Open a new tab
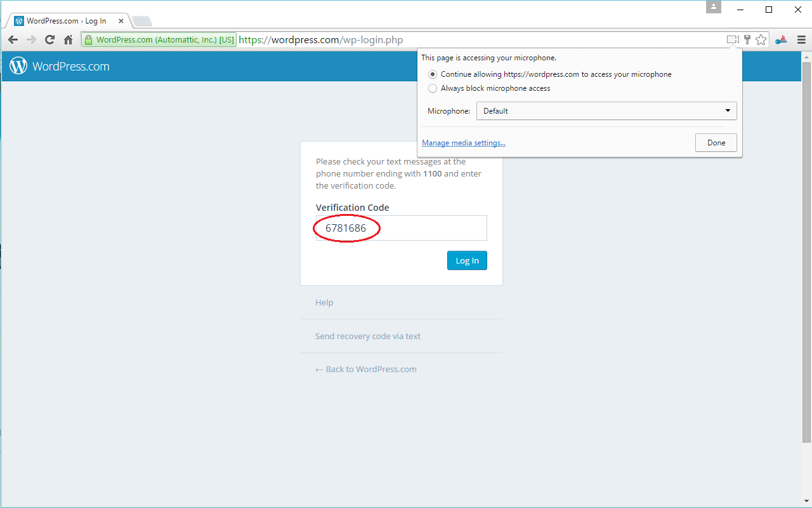Image resolution: width=812 pixels, height=508 pixels. [x=141, y=21]
